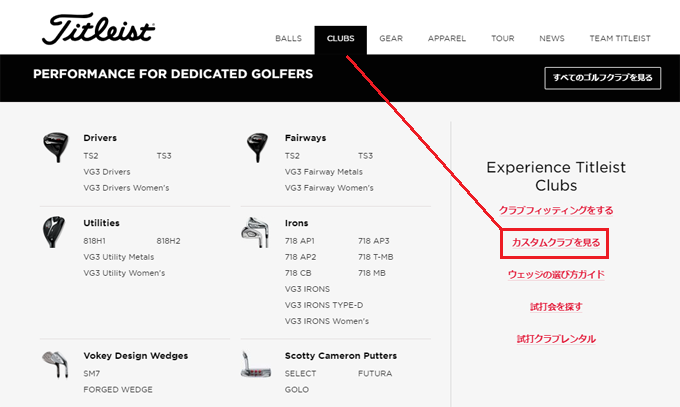Open VG3 Fairway Metals link
Image resolution: width=680 pixels, height=407 pixels.
pyautogui.click(x=324, y=172)
